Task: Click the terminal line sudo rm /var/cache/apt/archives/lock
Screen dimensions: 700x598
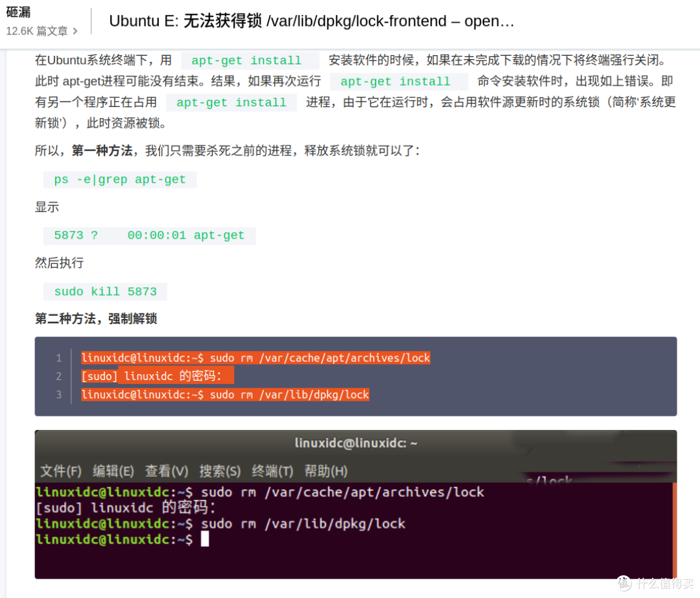Action: click(x=260, y=492)
